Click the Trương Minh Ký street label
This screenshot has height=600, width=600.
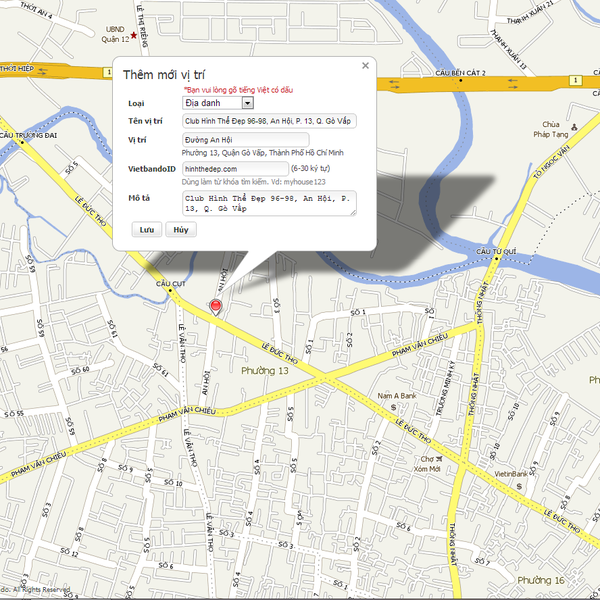(x=446, y=388)
